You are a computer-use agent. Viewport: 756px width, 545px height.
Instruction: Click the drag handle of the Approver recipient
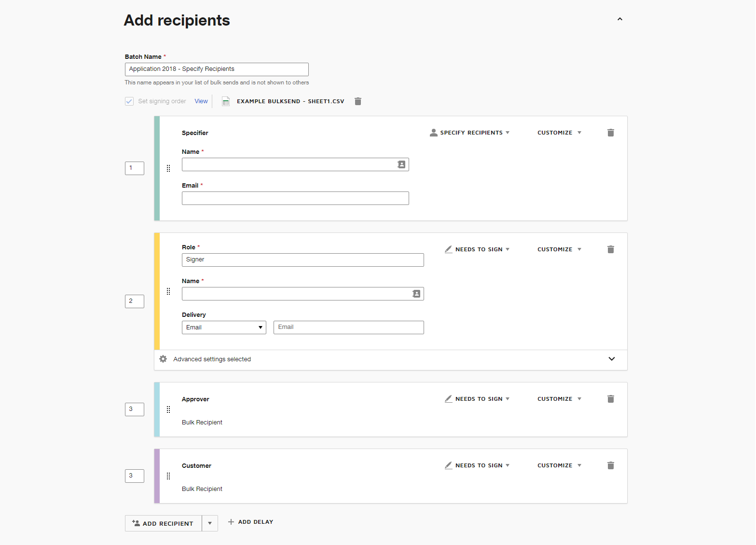pos(168,409)
